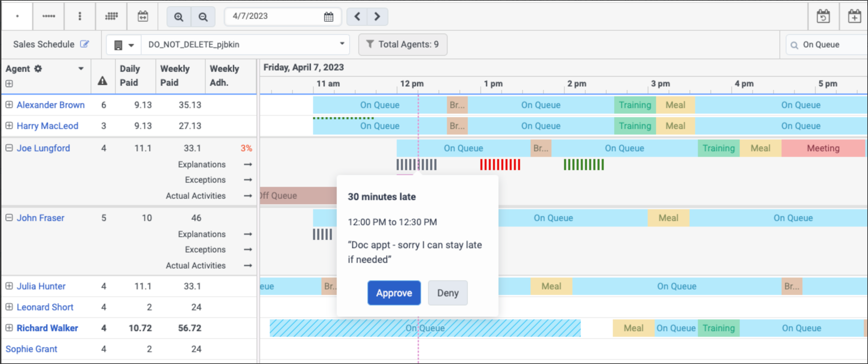Viewport: 868px width, 364px height.
Task: Expand Alexander Brown's agent row
Action: point(9,105)
